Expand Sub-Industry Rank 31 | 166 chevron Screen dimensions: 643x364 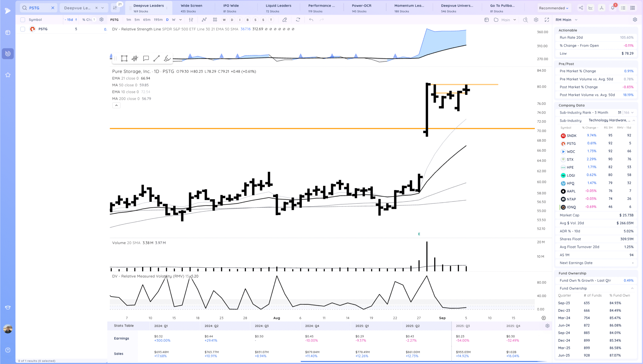tap(632, 112)
